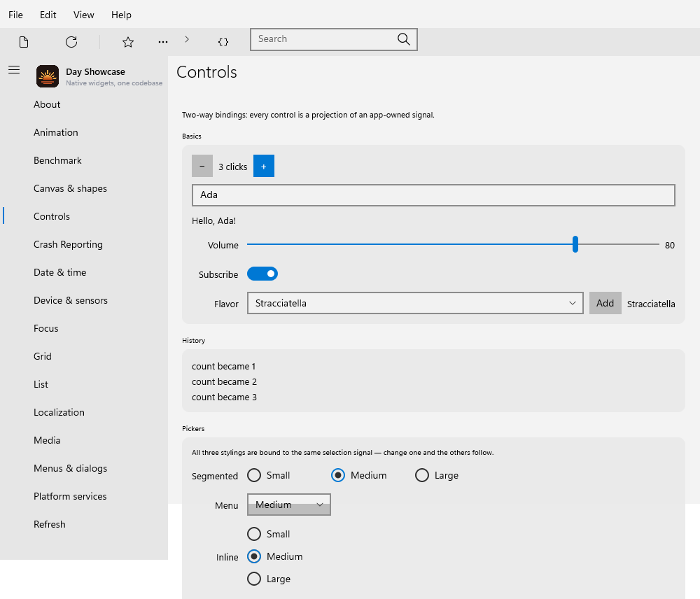
Task: Open Canvas & shapes page
Action: click(84, 188)
